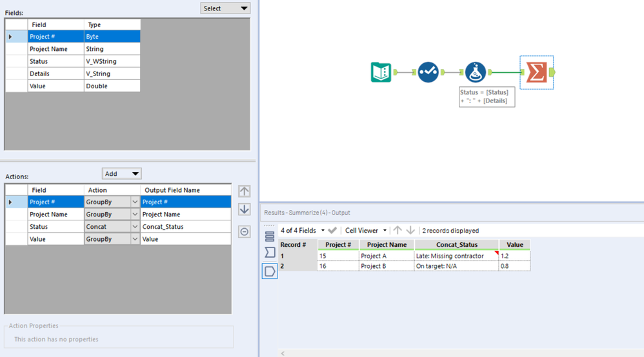Click the Formula annotation Status = [Status] label
The width and height of the screenshot is (644, 357).
pos(487,97)
